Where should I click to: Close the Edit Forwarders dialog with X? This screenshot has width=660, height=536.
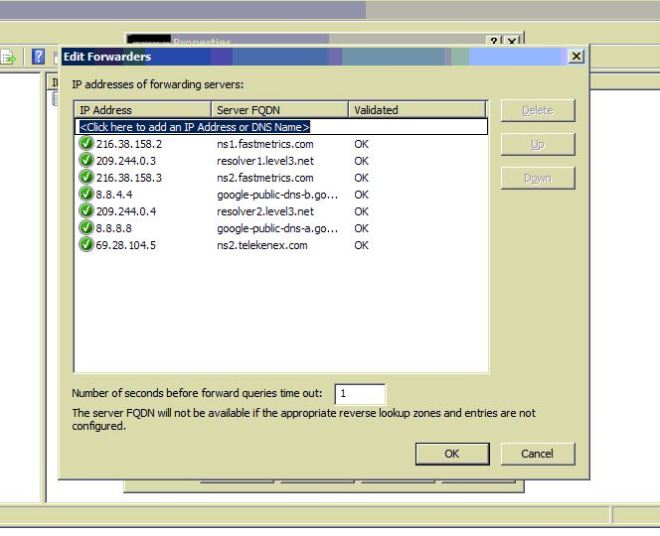click(x=576, y=56)
